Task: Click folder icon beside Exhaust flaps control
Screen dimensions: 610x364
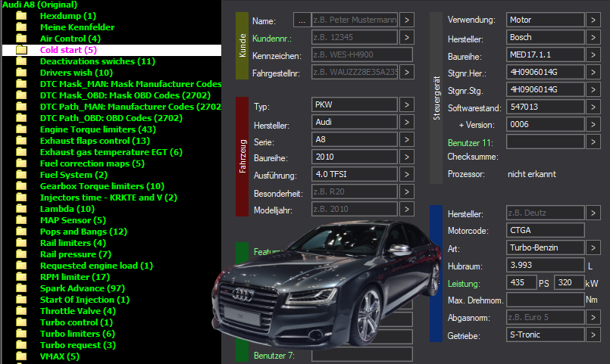Action: coord(21,141)
